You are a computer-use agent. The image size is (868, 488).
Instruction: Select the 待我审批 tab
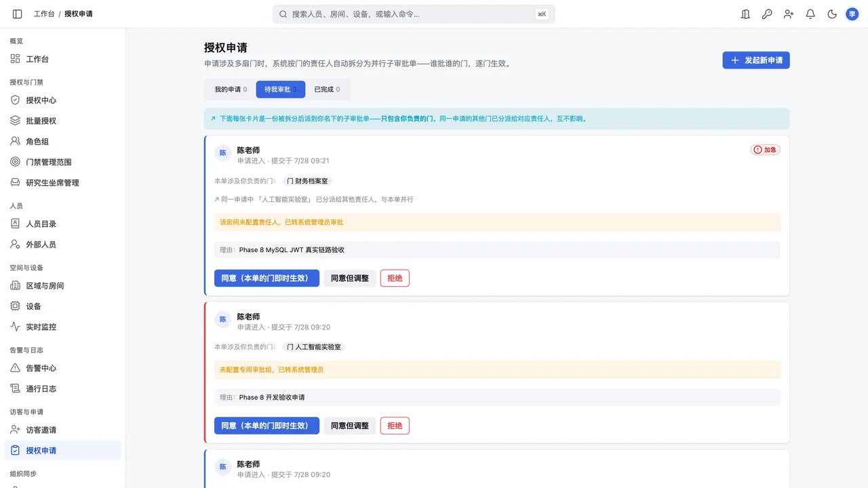(281, 89)
